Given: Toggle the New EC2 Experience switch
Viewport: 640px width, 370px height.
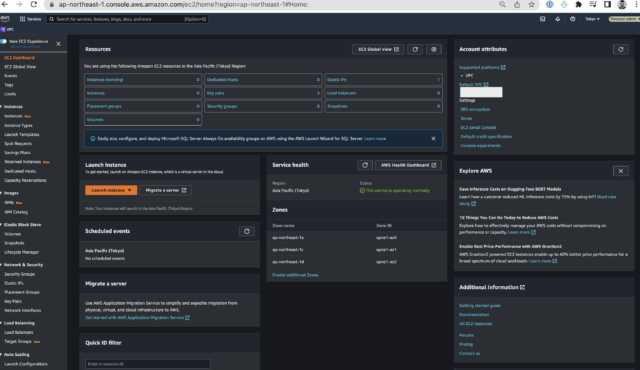Looking at the screenshot, I should 4,41.
